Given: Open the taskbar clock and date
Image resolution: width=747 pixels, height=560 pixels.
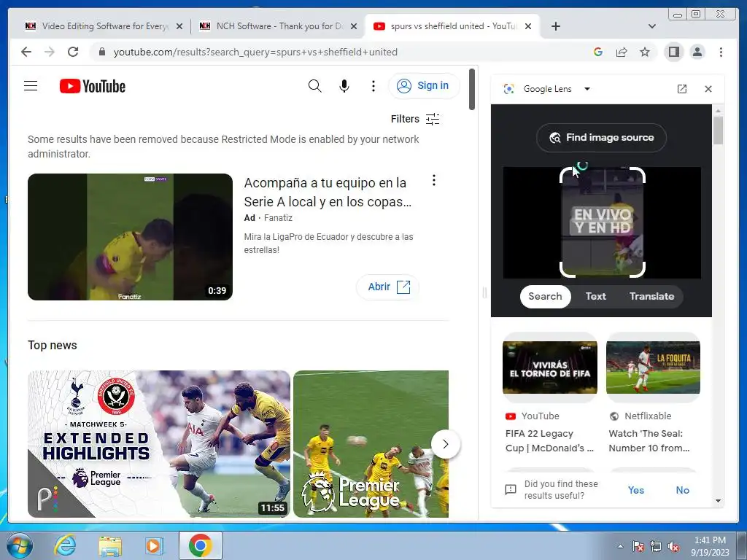Looking at the screenshot, I should [710, 546].
